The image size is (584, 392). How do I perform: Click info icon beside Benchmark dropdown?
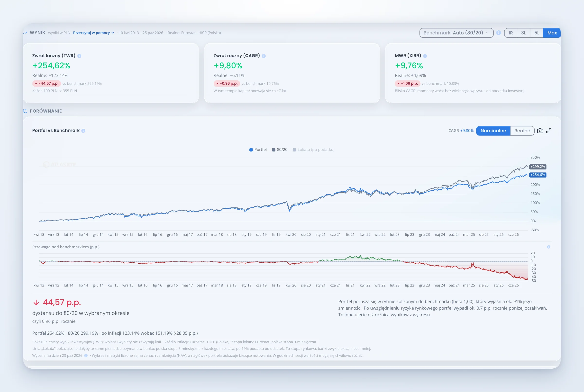[498, 33]
